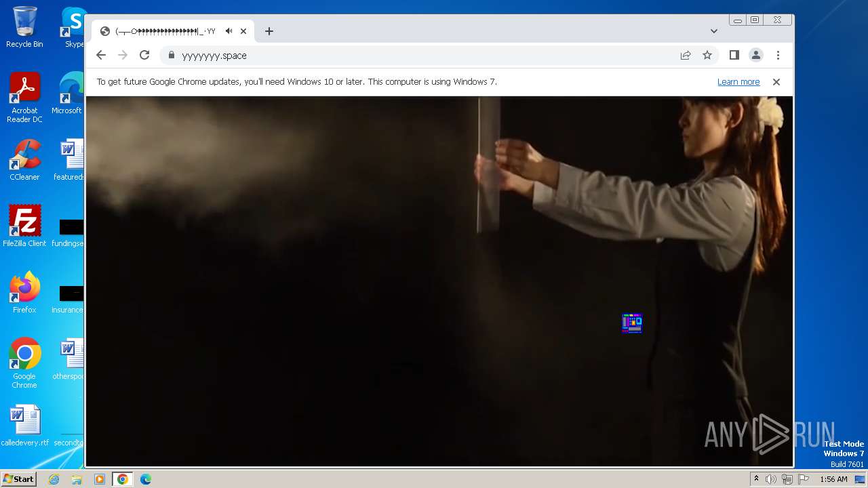
Task: Expand the tab search dropdown arrow
Action: [x=714, y=31]
